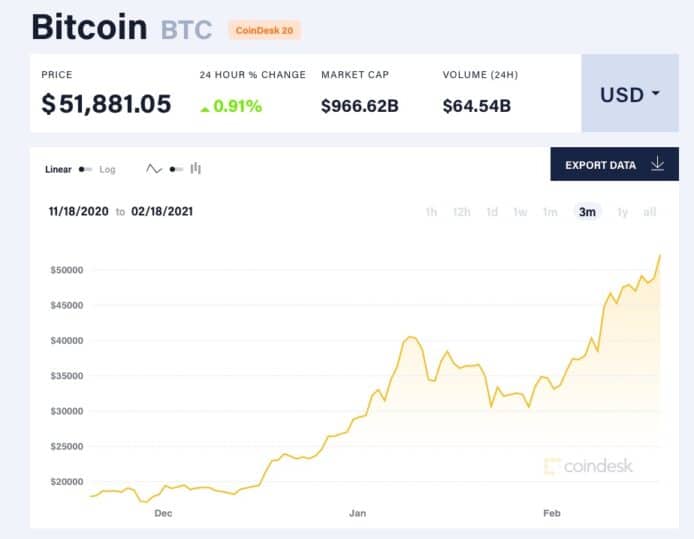Click the January peak on the chart

coord(411,337)
